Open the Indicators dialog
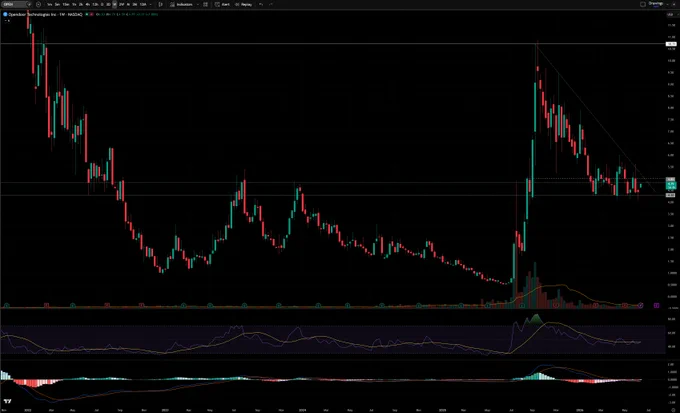 coord(181,4)
